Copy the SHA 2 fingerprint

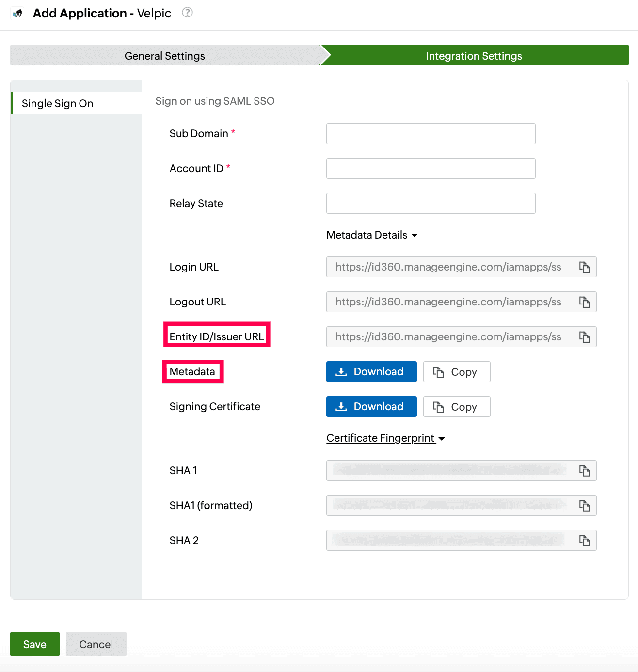pyautogui.click(x=585, y=540)
